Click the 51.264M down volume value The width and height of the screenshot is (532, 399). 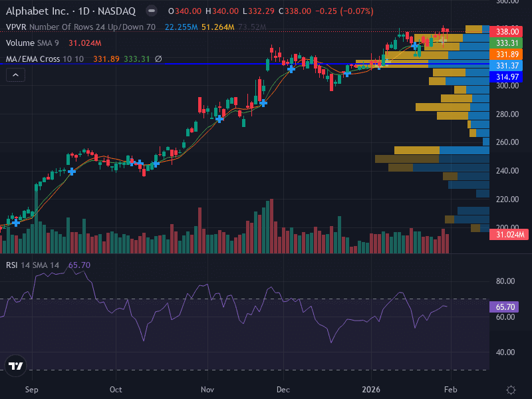(x=218, y=27)
